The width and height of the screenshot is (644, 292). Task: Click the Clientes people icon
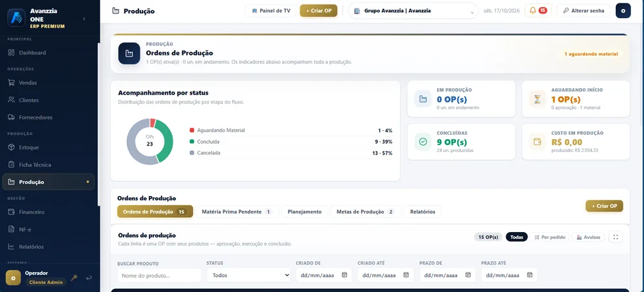tap(11, 100)
